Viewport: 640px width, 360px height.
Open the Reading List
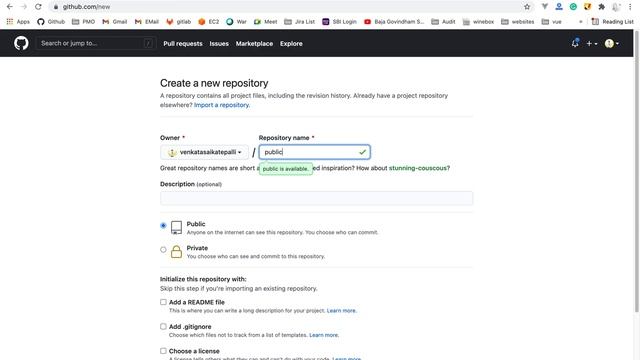(613, 22)
